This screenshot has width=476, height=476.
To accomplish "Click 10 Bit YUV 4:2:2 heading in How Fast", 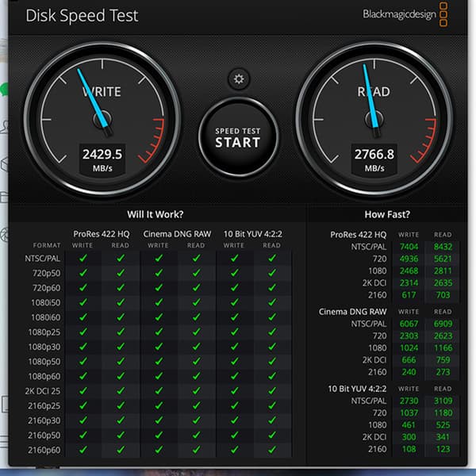I will click(x=357, y=389).
